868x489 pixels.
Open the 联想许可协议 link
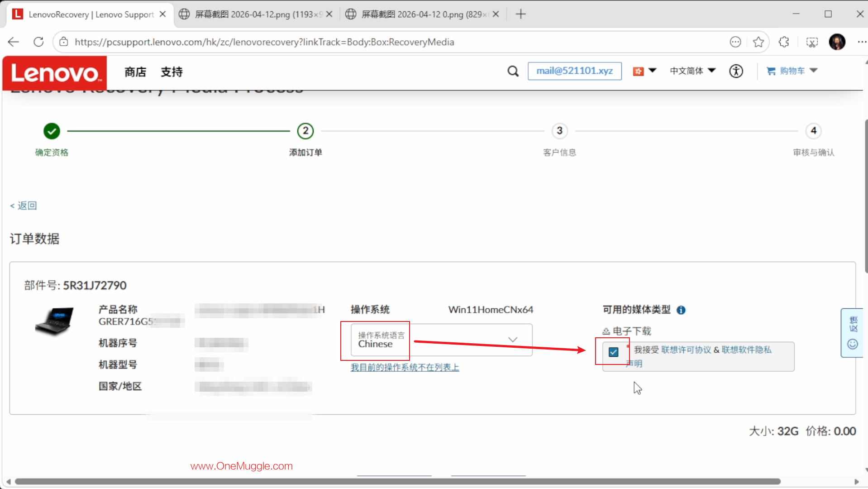coord(686,350)
